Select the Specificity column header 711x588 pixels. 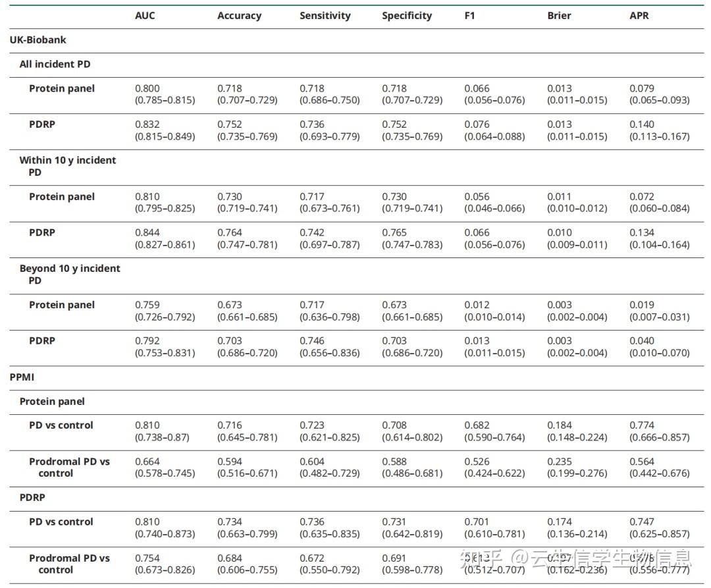(x=407, y=16)
